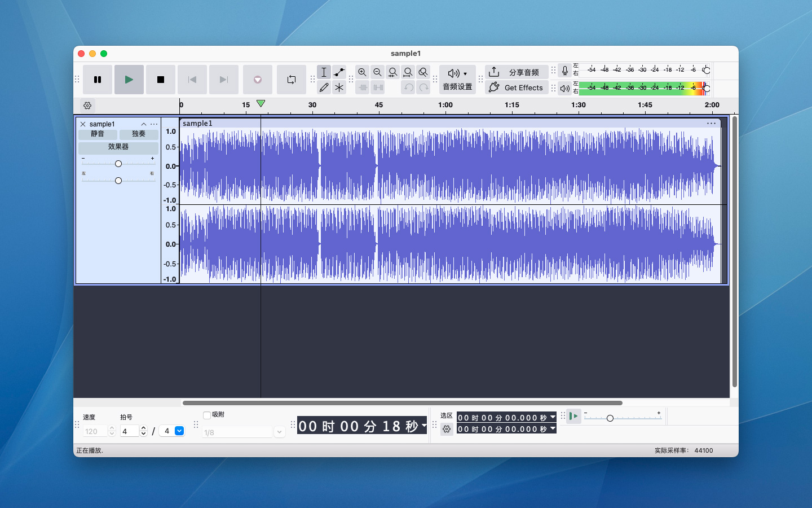
Task: Open the 音频设置 audio setup dropdown
Action: coord(457,80)
